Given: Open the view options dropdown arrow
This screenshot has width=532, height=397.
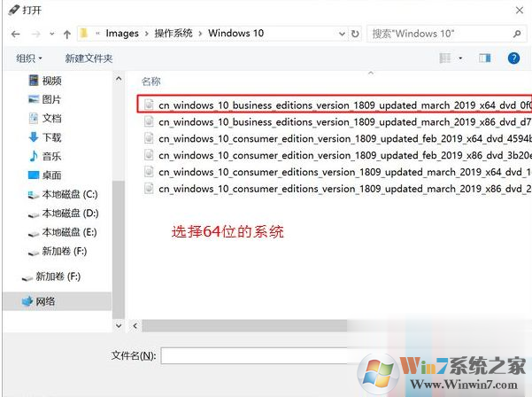Looking at the screenshot, I should point(460,58).
